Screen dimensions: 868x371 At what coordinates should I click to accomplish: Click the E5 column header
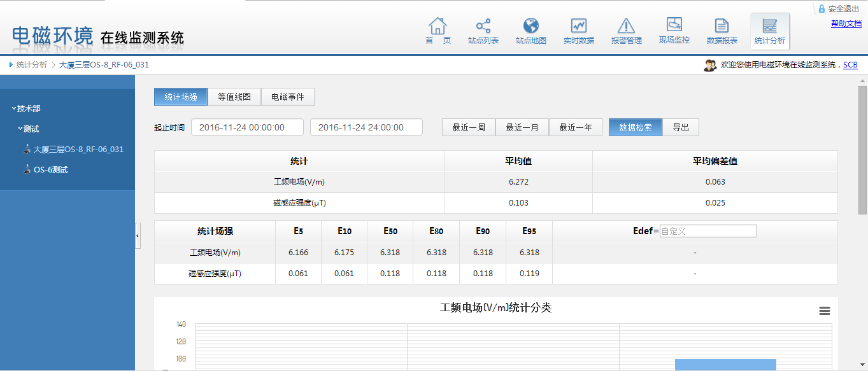click(298, 231)
